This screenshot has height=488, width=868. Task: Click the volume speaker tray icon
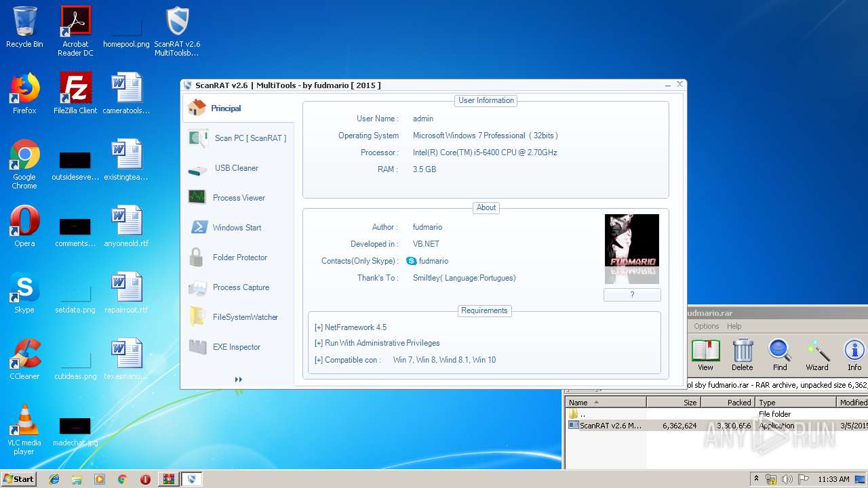pos(787,479)
